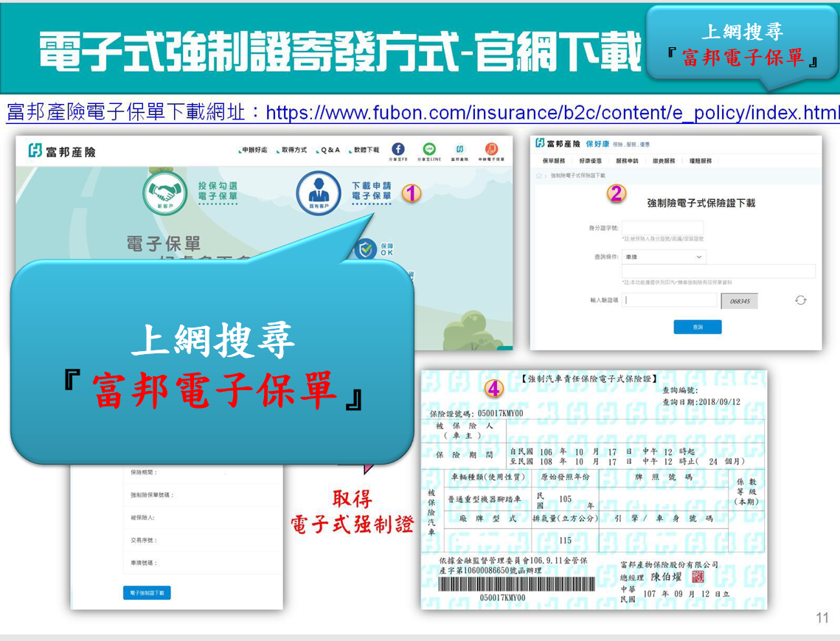
Task: Click the 富邦產險 logo on the download form page
Action: [558, 144]
